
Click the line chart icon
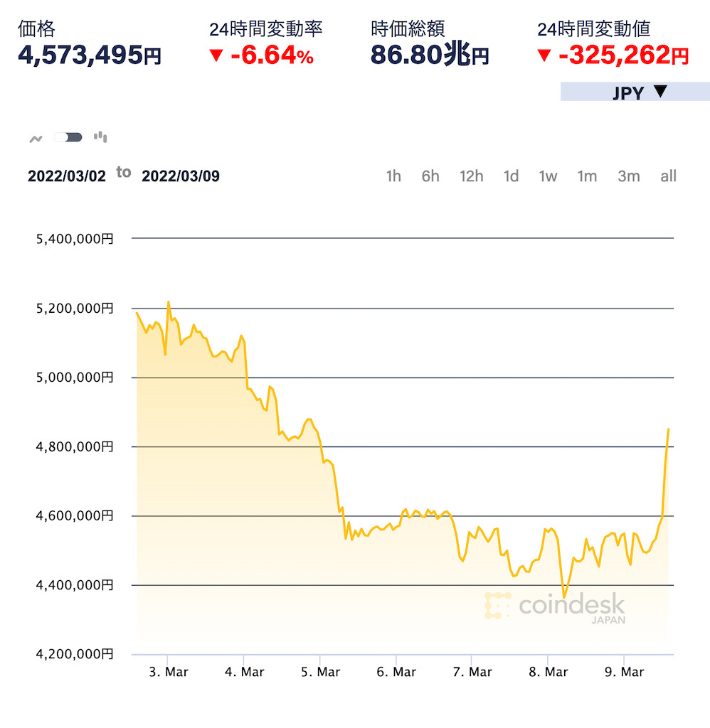pos(36,138)
